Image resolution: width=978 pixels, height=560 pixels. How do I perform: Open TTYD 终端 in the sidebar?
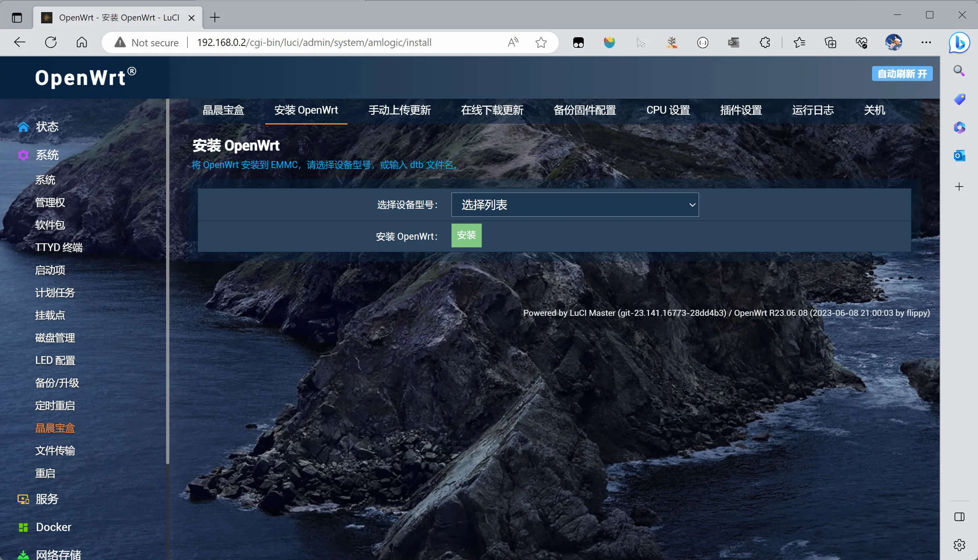[58, 247]
